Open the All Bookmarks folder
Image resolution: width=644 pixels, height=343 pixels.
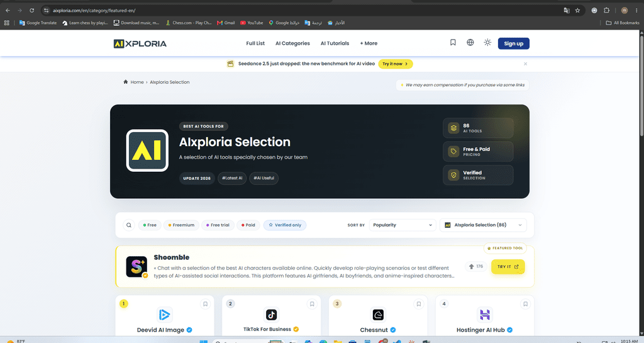[623, 23]
